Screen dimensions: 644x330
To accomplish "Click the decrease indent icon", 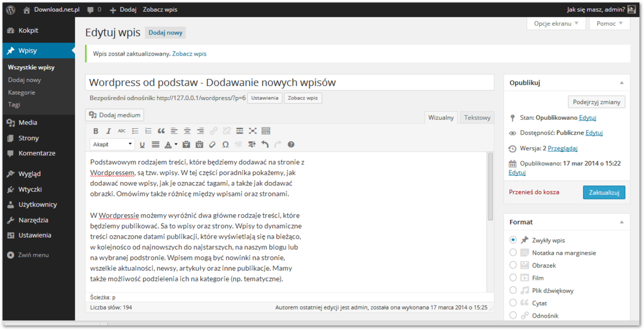I will (x=239, y=145).
